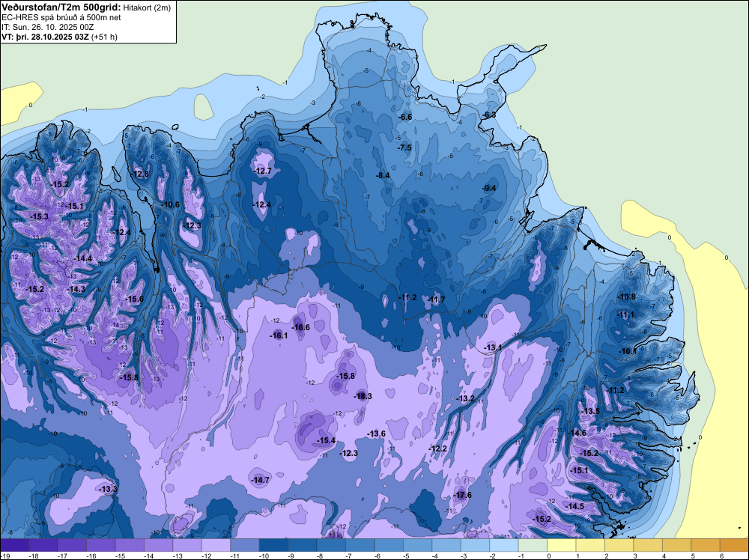Select the -17.6 temperature label
Image resolution: width=749 pixels, height=560 pixels.
463,495
